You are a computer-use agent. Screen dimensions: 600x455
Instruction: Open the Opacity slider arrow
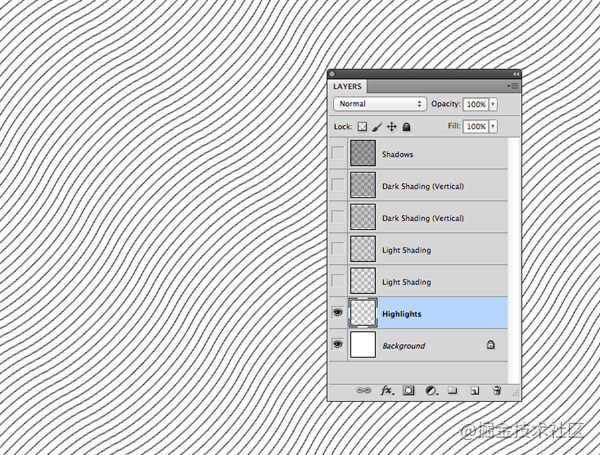coord(493,104)
